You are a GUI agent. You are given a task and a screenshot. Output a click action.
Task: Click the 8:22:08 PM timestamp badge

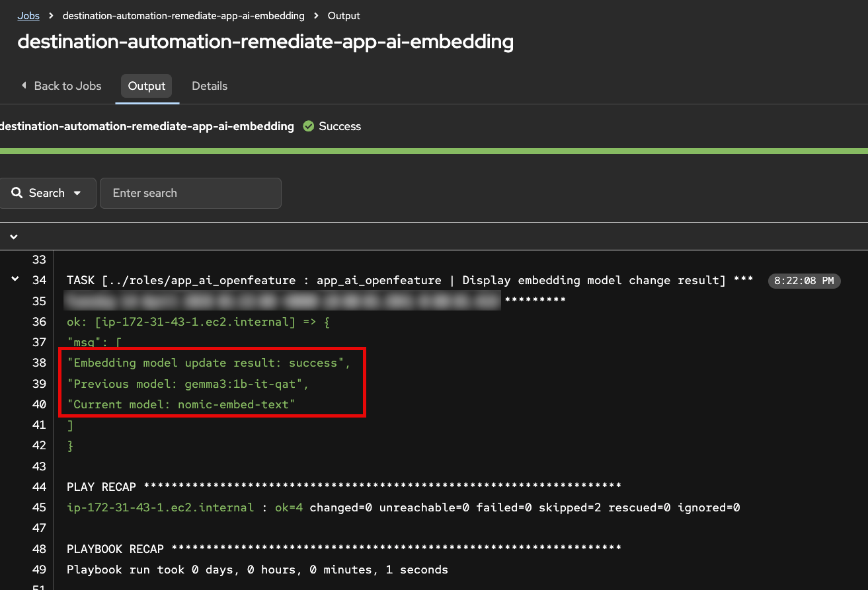tap(804, 281)
